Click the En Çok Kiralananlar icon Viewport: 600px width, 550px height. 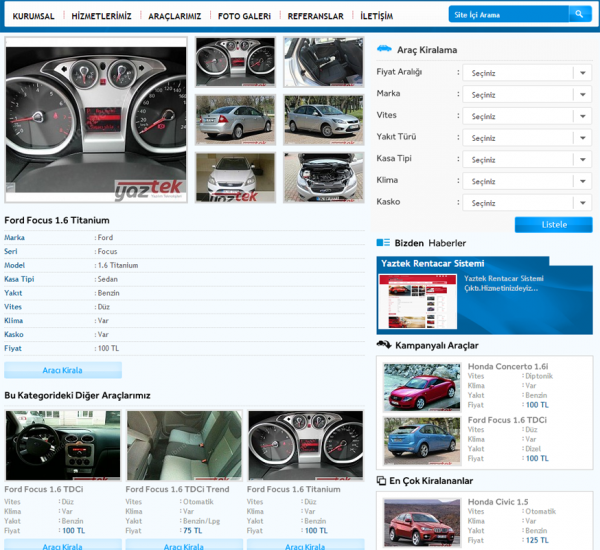tap(381, 480)
